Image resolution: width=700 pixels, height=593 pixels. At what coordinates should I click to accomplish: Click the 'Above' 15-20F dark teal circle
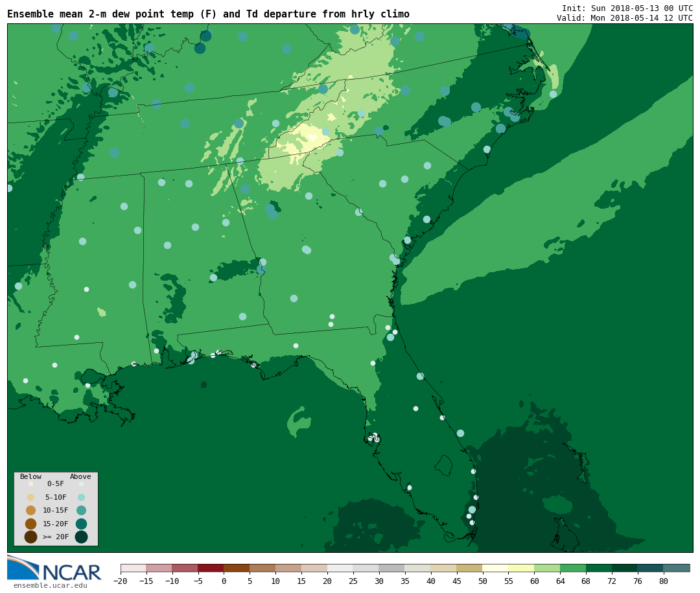click(81, 524)
